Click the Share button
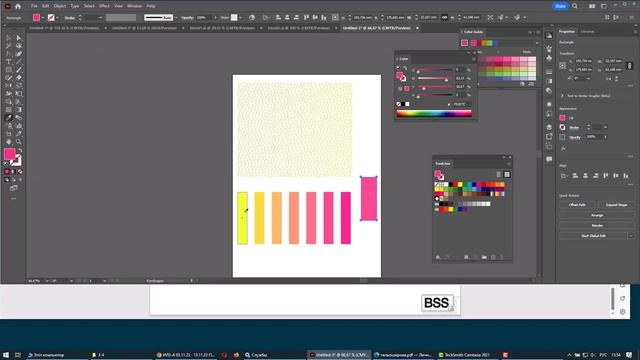This screenshot has height=360, width=640. tap(560, 6)
